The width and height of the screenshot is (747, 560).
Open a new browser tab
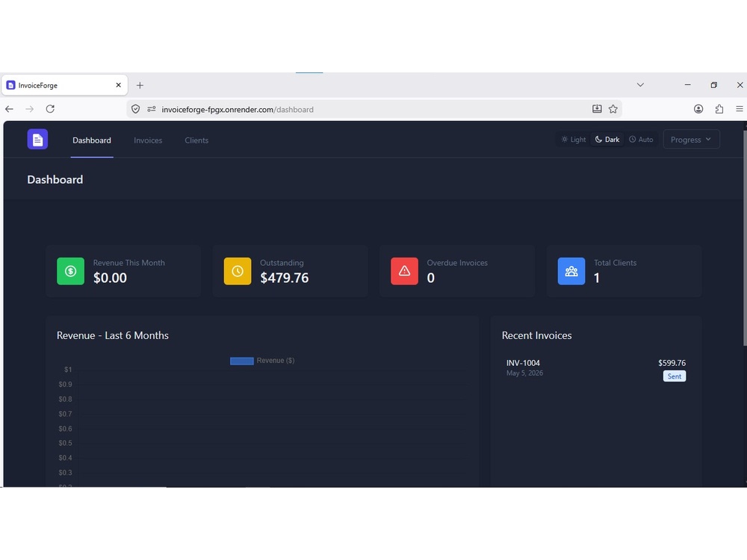[140, 85]
